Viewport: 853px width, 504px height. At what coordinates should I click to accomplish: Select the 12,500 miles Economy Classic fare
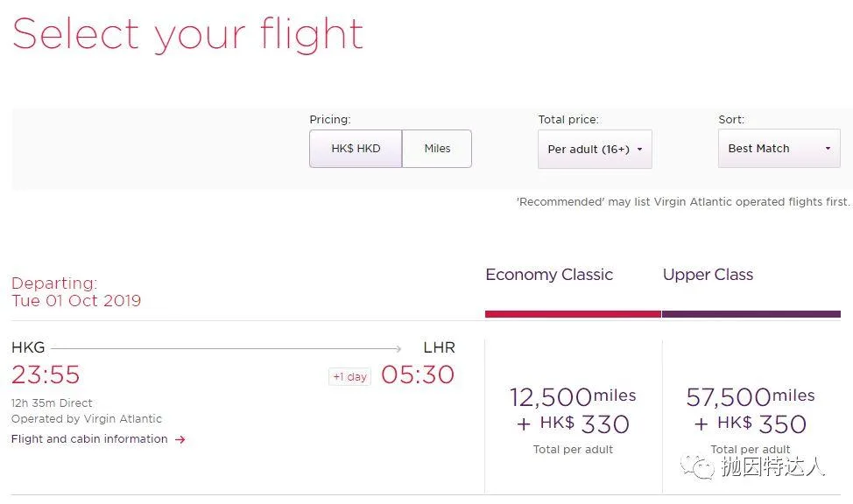pyautogui.click(x=573, y=409)
